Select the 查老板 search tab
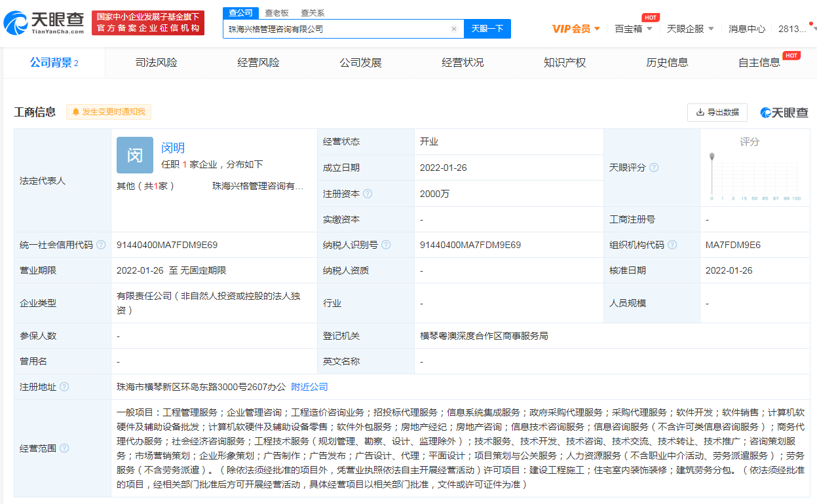This screenshot has height=504, width=817. coord(276,13)
